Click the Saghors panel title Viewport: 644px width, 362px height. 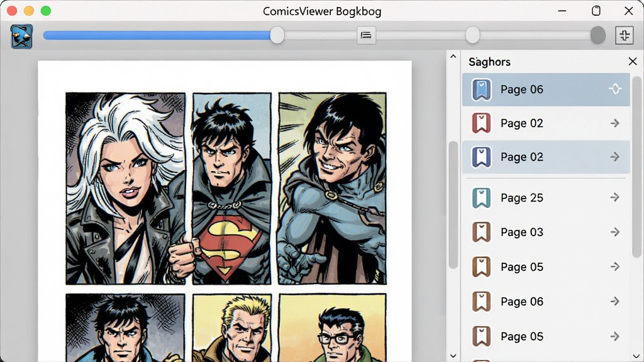click(x=489, y=62)
